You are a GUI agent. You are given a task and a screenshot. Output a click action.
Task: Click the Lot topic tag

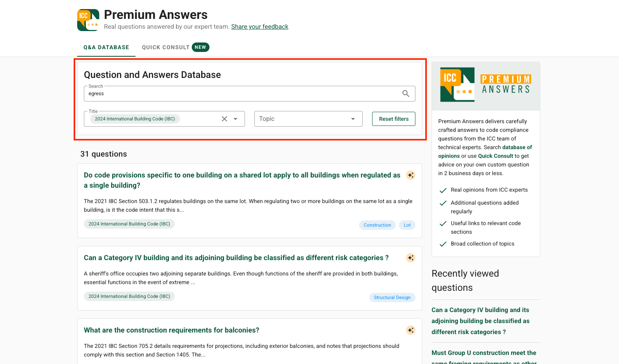(407, 225)
